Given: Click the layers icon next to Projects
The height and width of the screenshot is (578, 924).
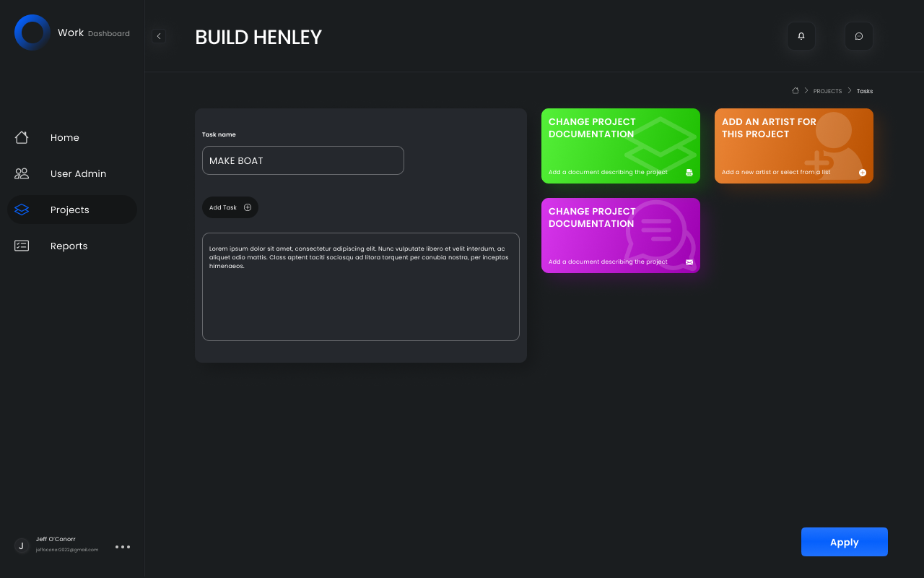Looking at the screenshot, I should pos(22,210).
